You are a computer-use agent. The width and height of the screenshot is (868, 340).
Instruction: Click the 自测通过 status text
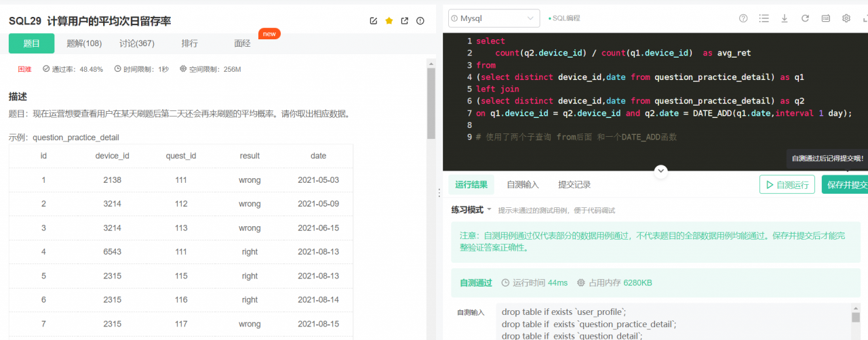click(476, 282)
